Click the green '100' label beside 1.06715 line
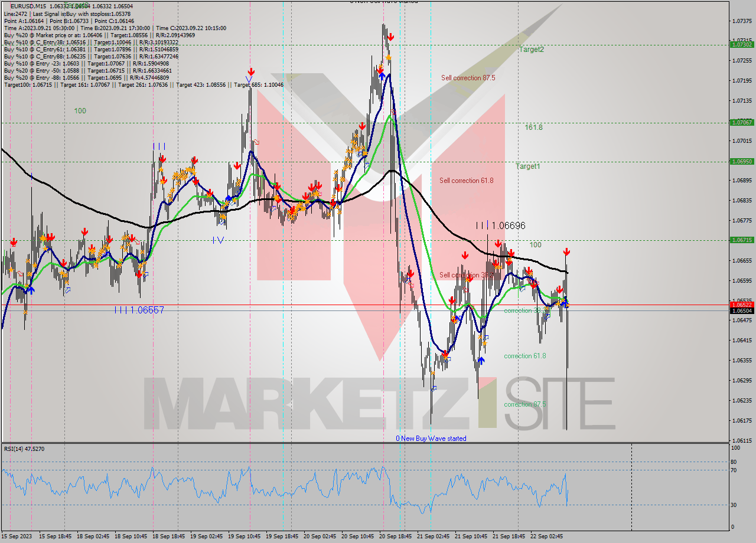Viewport: 756px width, 543px height. point(535,244)
